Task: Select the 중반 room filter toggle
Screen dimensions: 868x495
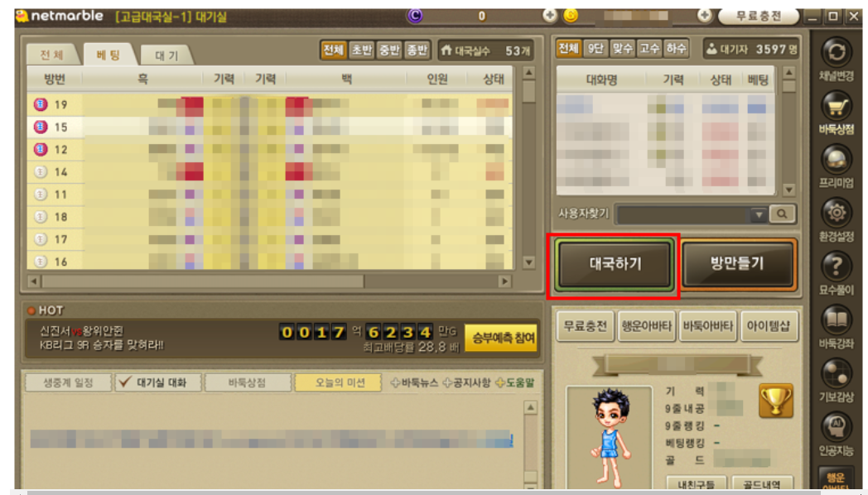Action: coord(389,50)
